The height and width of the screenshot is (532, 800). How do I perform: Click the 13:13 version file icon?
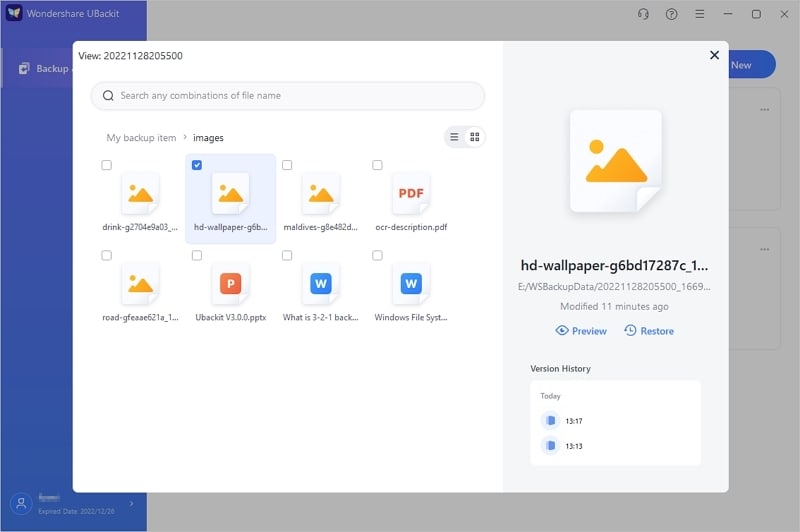click(551, 446)
